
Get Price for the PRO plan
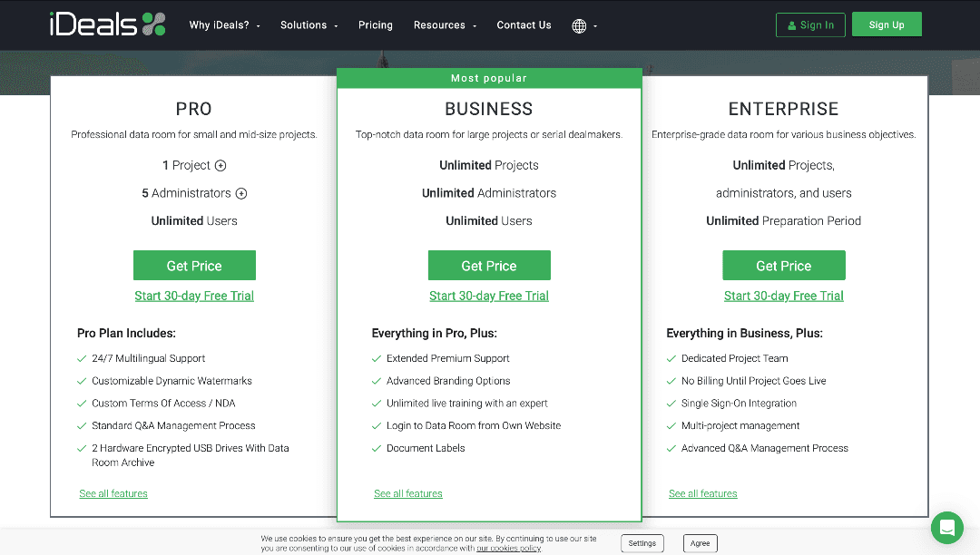click(194, 266)
